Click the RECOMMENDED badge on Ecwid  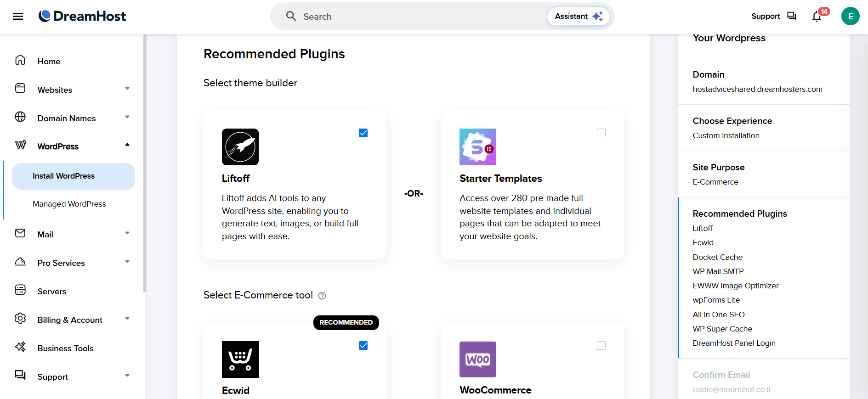346,322
